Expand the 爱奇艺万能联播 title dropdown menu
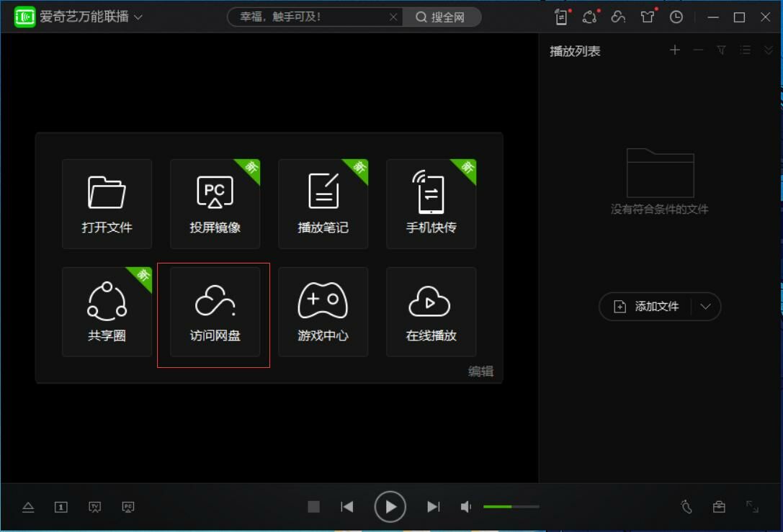The width and height of the screenshot is (783, 532). (138, 17)
